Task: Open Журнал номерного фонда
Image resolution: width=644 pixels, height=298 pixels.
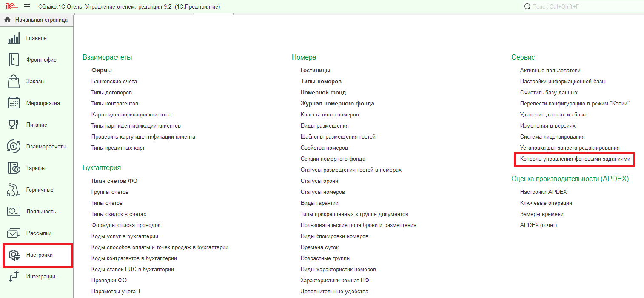Action: 337,103
